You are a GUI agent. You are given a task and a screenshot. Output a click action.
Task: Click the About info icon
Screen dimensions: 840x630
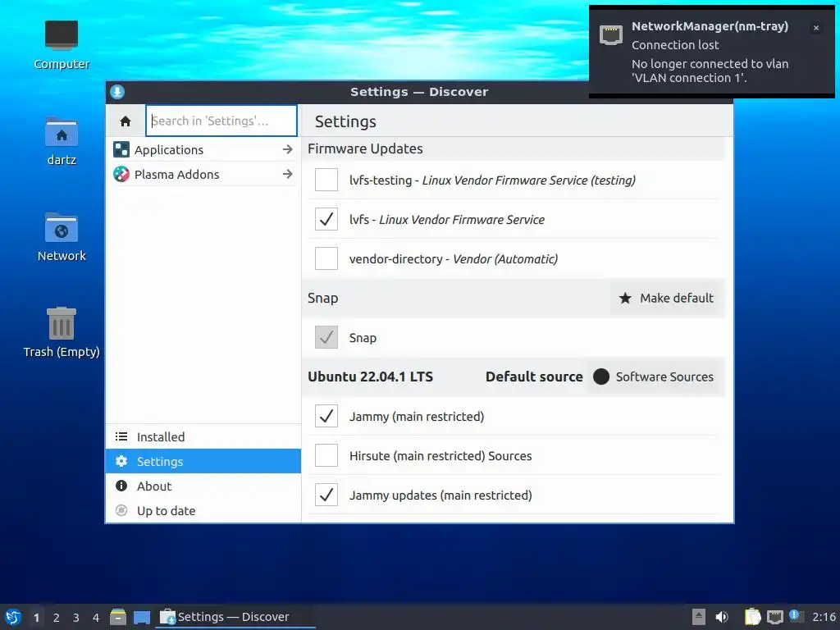(121, 486)
